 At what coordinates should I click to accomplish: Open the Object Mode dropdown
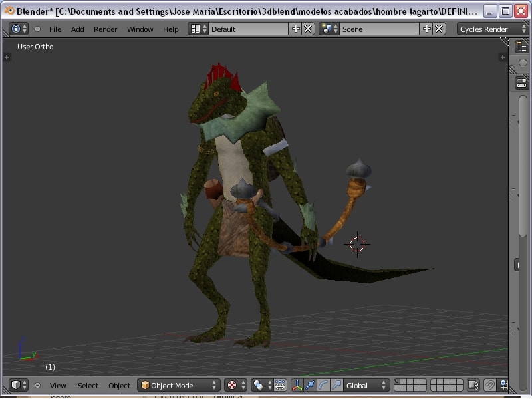click(179, 385)
